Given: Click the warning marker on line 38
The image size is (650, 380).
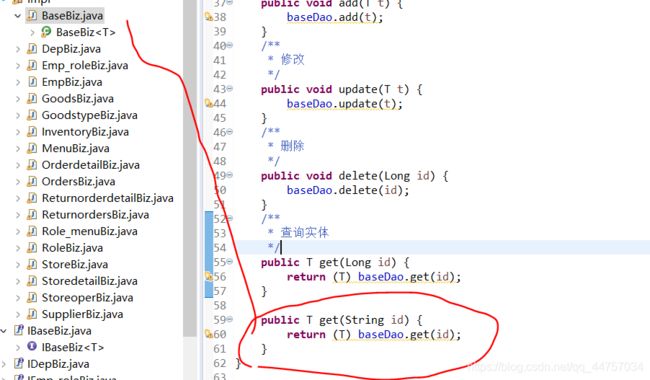Looking at the screenshot, I should tap(209, 17).
